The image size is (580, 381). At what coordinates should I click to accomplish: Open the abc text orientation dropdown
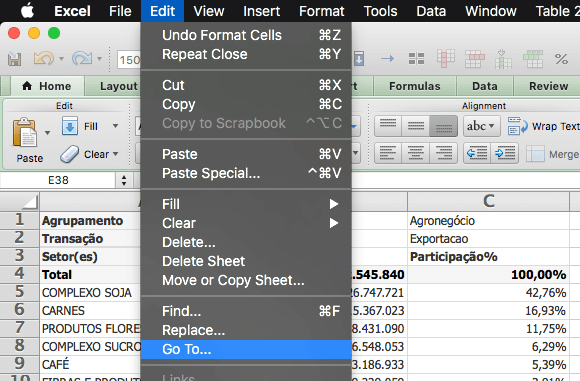(x=482, y=126)
